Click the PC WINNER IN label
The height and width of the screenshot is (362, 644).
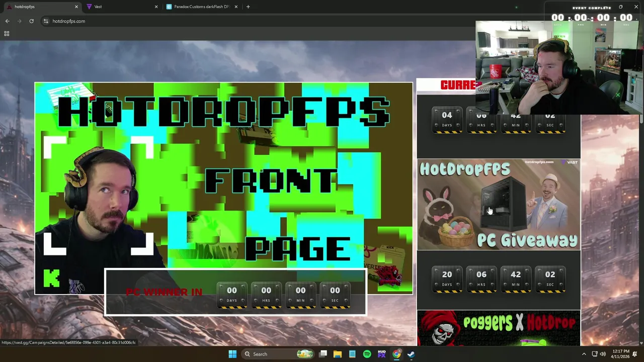(x=164, y=292)
